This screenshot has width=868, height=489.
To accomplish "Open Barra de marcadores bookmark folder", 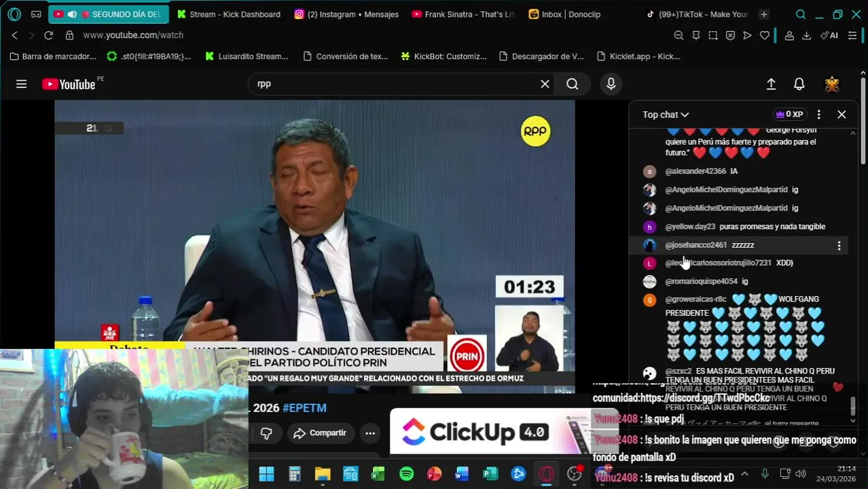I will tap(53, 56).
